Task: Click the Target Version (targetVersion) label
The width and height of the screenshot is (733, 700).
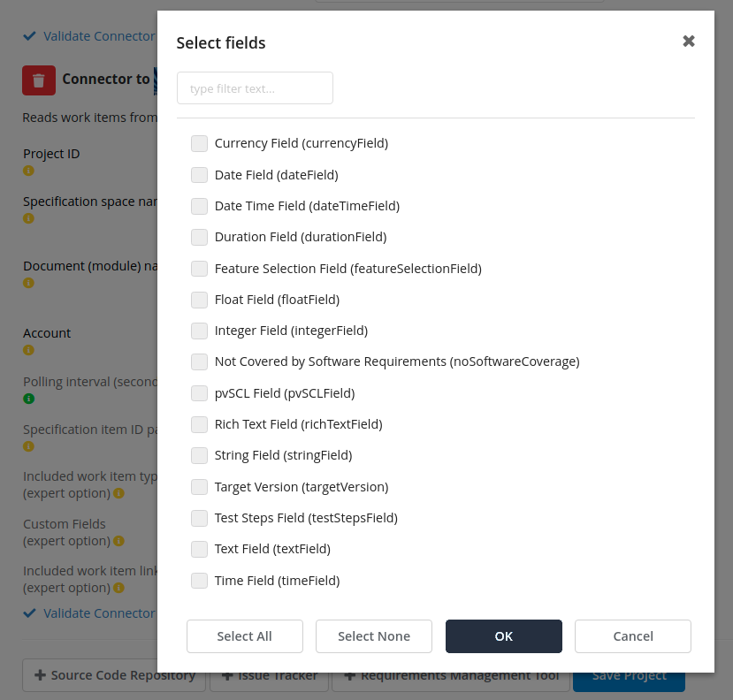Action: point(302,487)
